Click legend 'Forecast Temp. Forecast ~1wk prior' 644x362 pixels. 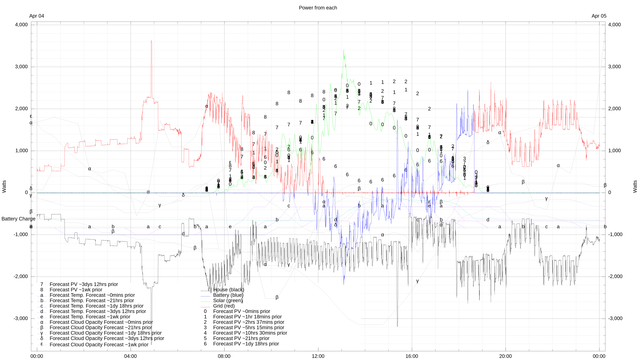coord(90,317)
